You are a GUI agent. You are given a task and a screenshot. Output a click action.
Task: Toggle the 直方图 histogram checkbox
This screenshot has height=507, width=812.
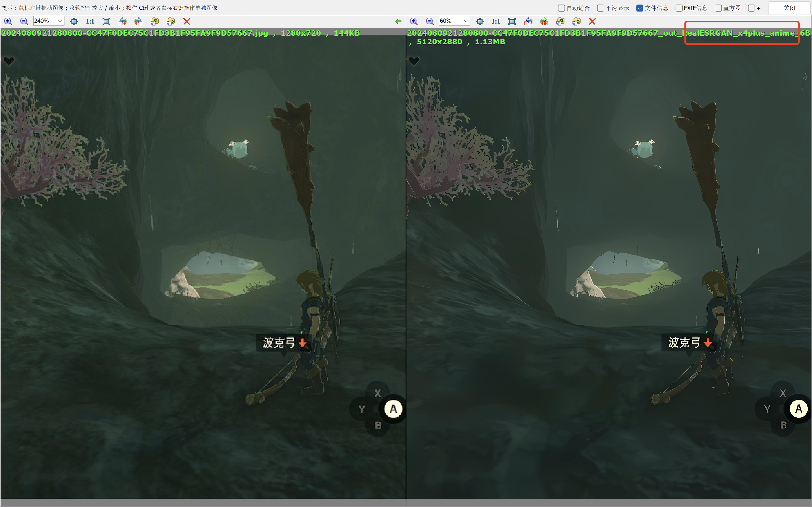tap(718, 8)
